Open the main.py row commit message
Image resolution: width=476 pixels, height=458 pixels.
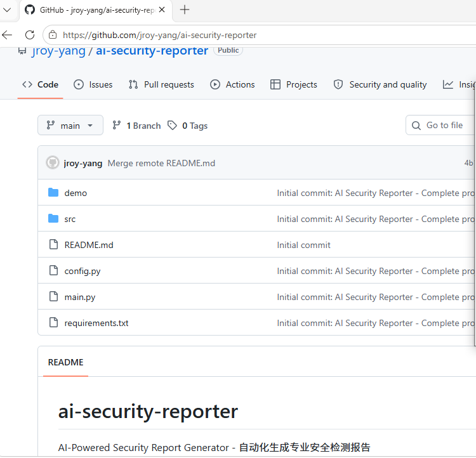[x=376, y=297]
